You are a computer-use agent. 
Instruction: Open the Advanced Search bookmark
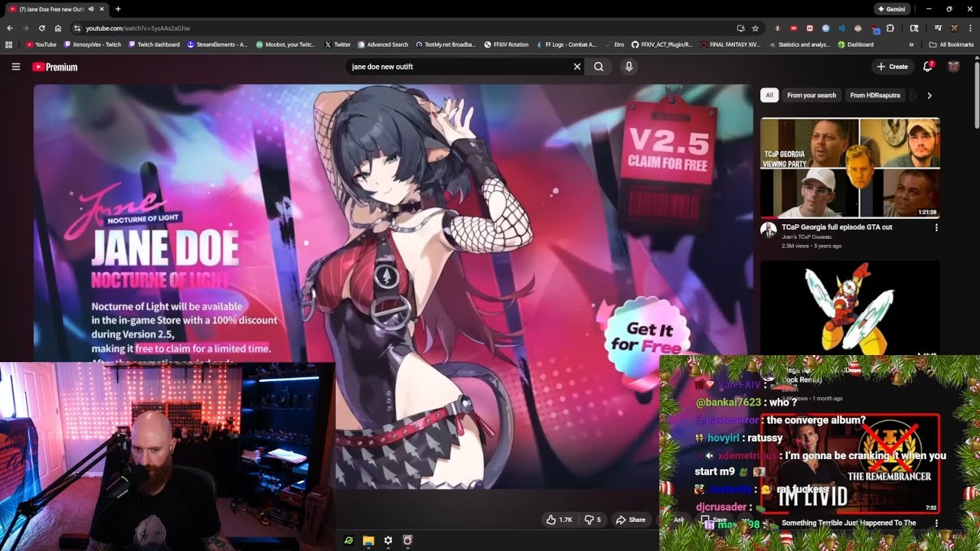383,44
